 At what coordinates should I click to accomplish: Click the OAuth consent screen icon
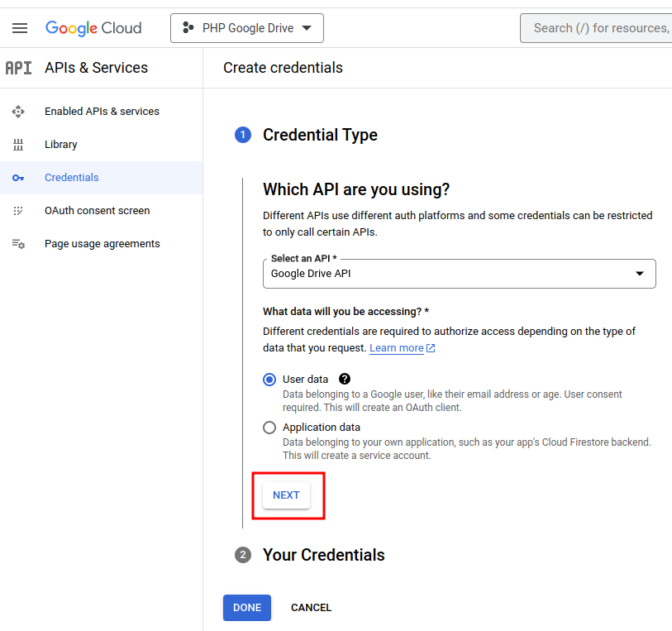[x=18, y=211]
